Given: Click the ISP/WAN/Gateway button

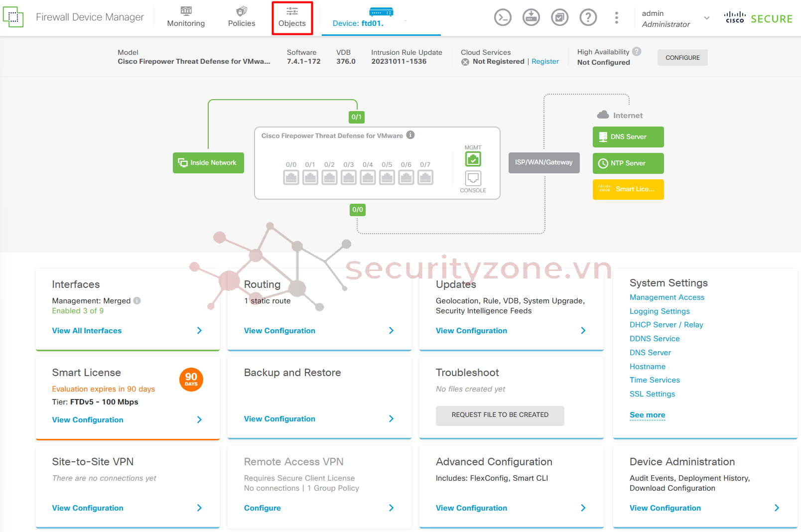Looking at the screenshot, I should click(544, 162).
